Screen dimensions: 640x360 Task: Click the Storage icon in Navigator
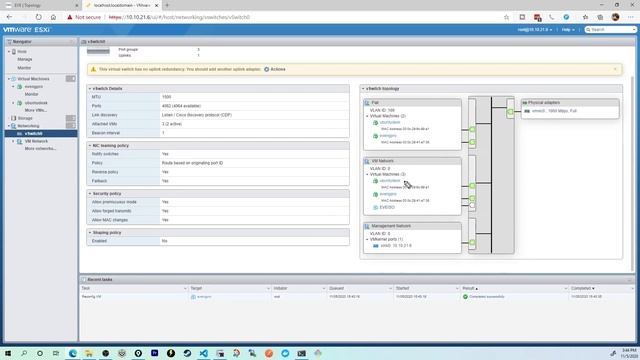[x=14, y=118]
